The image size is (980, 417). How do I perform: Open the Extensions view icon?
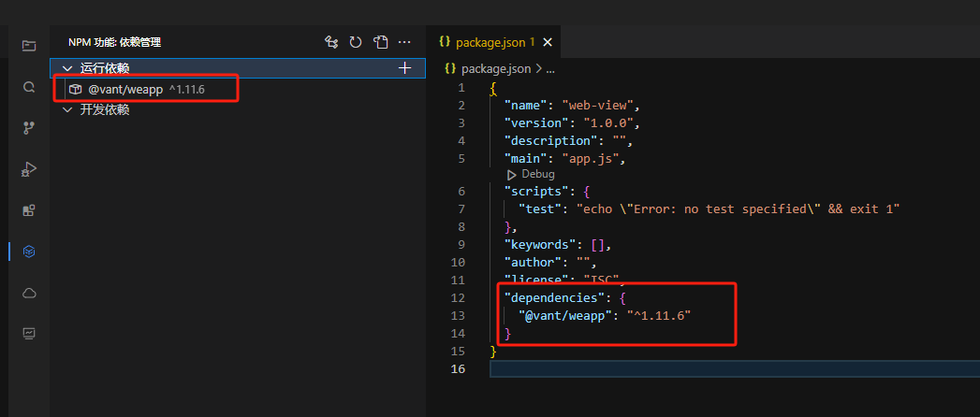29,210
